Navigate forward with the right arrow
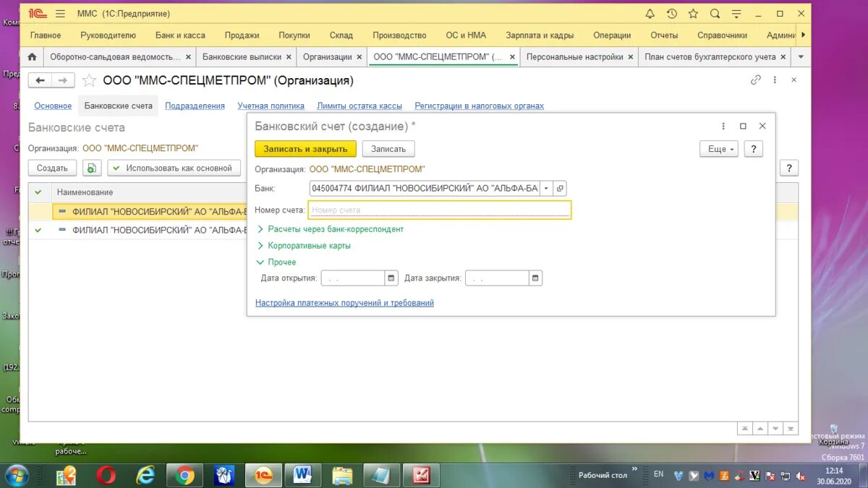868x488 pixels. tap(63, 80)
